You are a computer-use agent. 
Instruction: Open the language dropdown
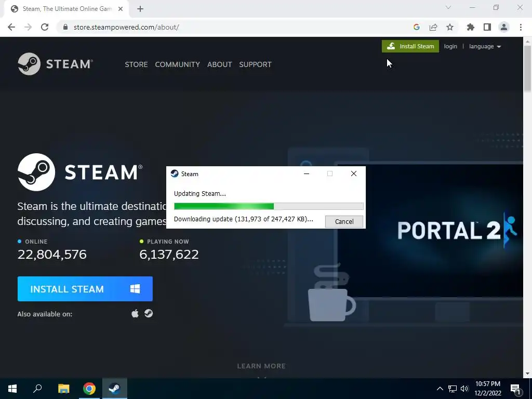(x=485, y=46)
